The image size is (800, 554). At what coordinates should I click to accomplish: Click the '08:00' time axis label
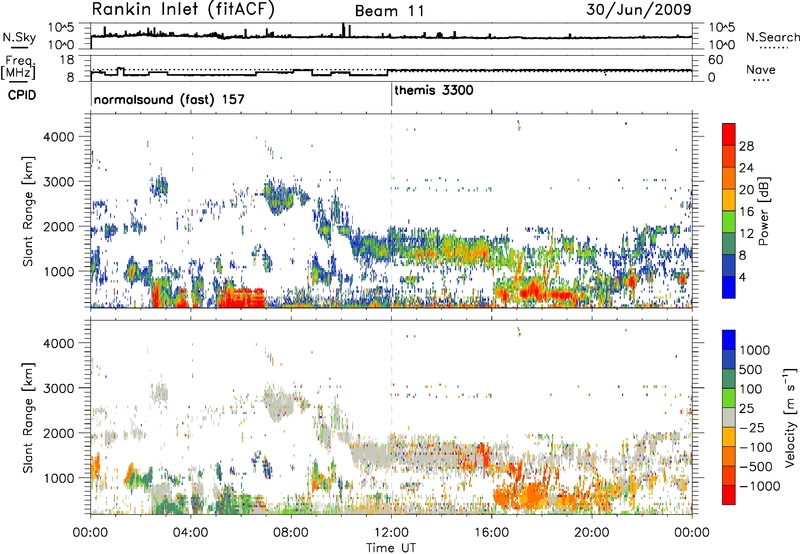point(291,533)
